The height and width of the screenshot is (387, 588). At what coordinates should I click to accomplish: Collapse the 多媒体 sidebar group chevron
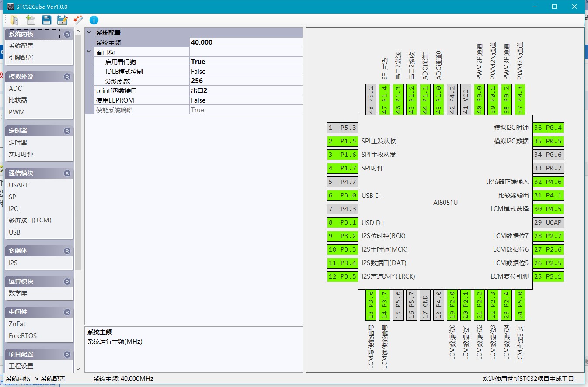coord(67,251)
